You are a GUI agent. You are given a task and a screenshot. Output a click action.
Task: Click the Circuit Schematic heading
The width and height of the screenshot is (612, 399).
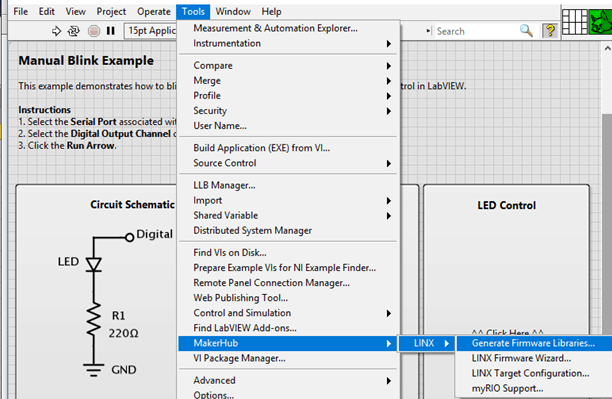(x=132, y=205)
